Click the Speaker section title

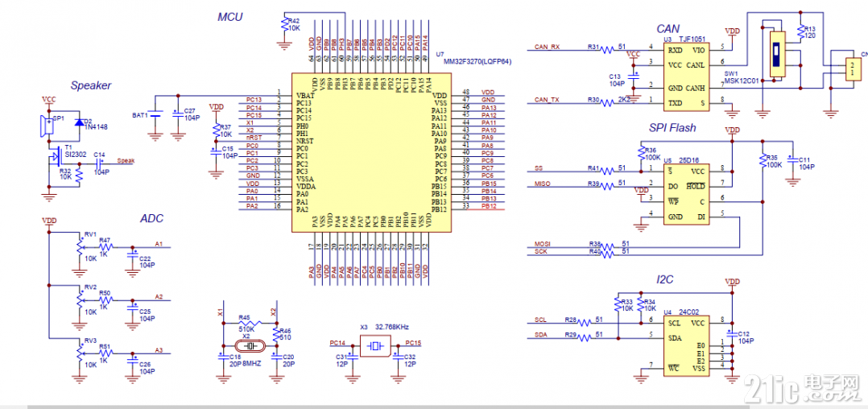(91, 85)
